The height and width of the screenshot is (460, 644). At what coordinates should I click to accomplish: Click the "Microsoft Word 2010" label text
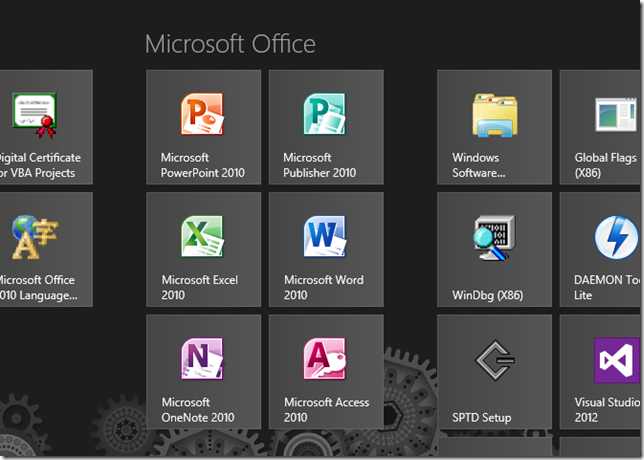point(324,288)
